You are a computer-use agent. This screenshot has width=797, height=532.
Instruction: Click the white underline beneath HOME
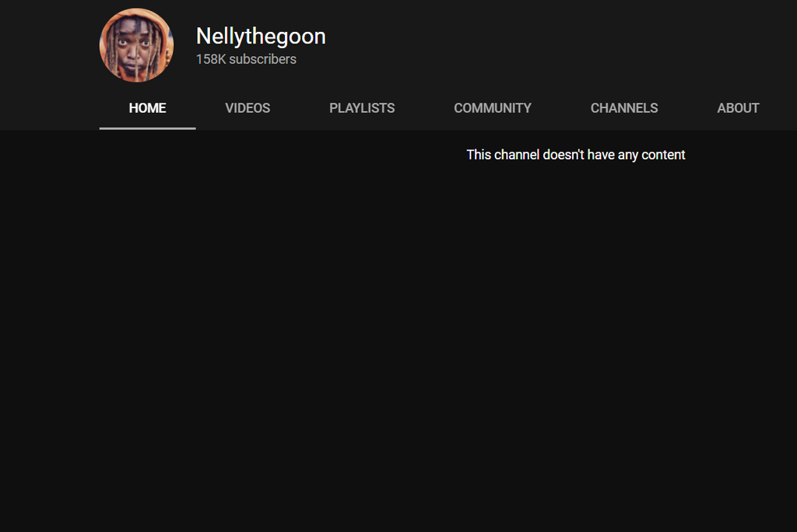(x=147, y=128)
